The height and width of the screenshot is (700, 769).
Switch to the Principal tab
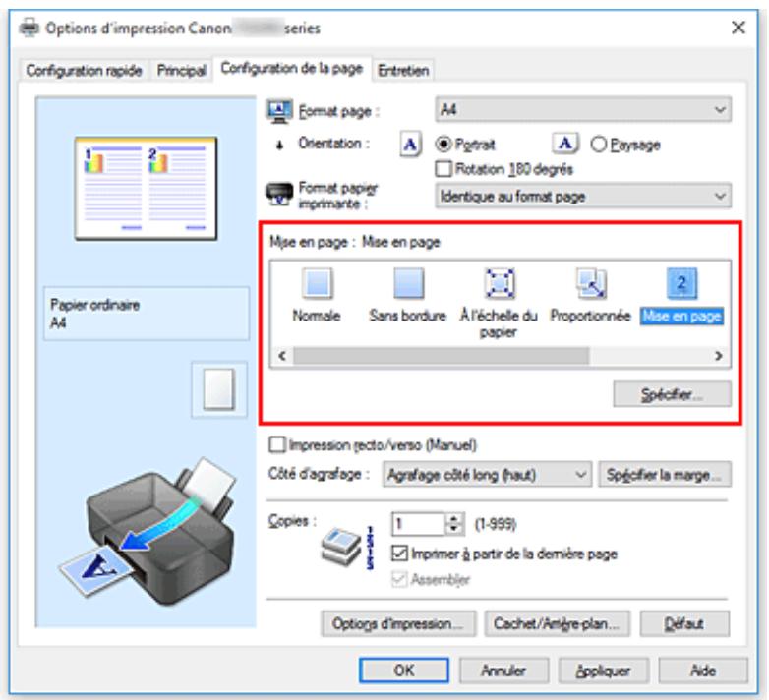(x=182, y=71)
